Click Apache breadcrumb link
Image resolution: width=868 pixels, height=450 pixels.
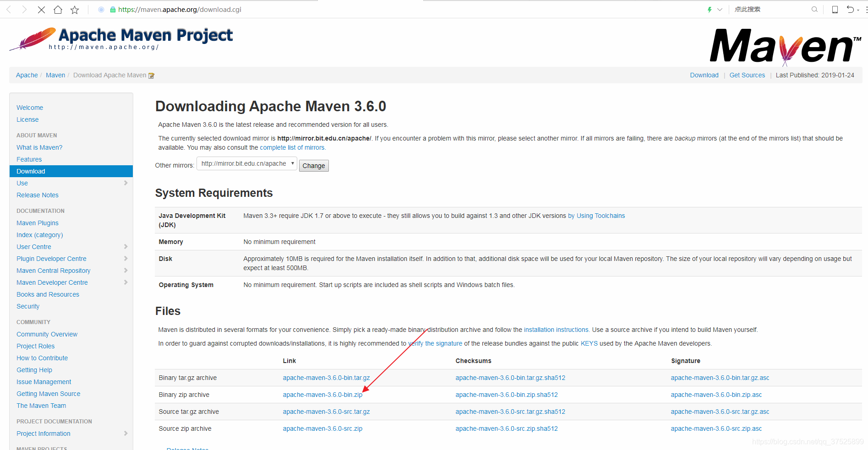[27, 75]
